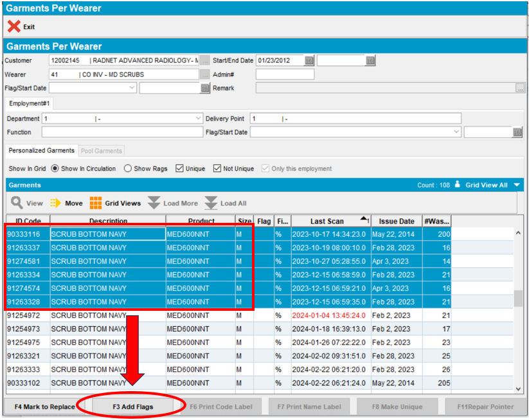Screen dimensions: 529x420
Task: Click the red X Exit icon
Action: pos(14,27)
